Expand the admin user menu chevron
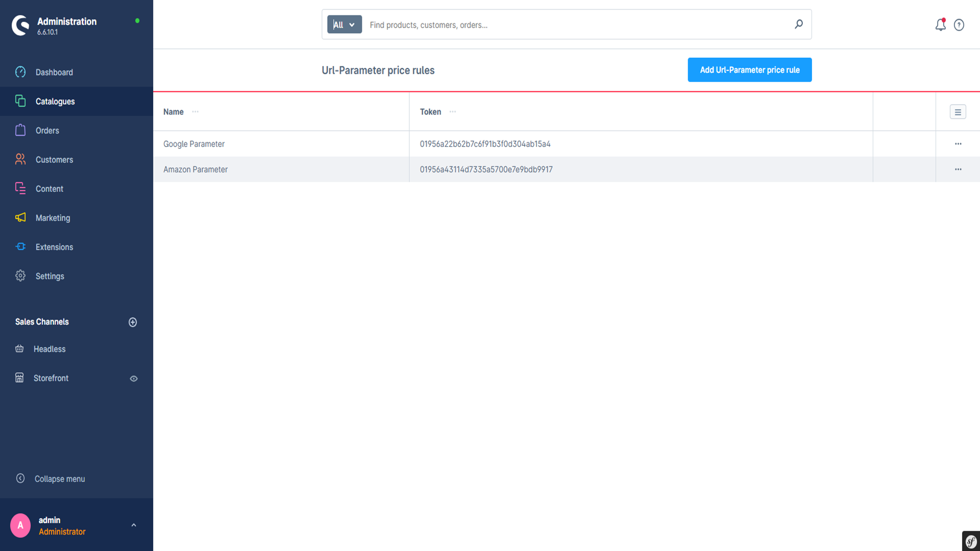 point(134,525)
